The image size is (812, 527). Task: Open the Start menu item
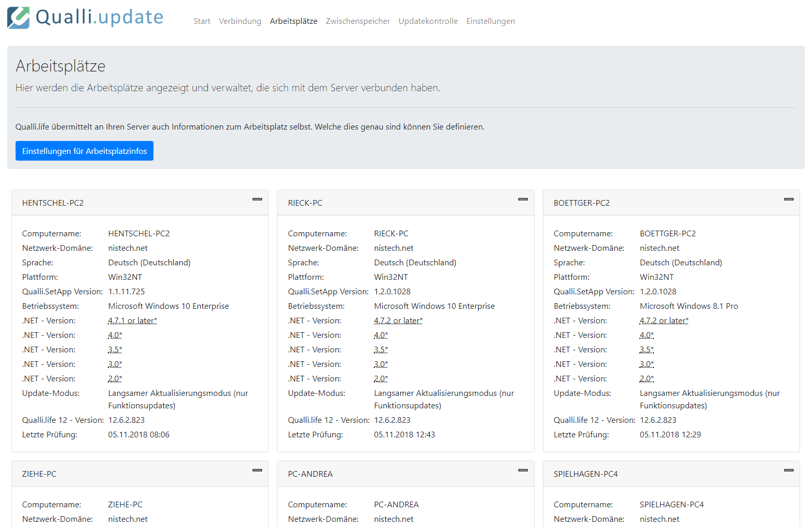point(202,21)
